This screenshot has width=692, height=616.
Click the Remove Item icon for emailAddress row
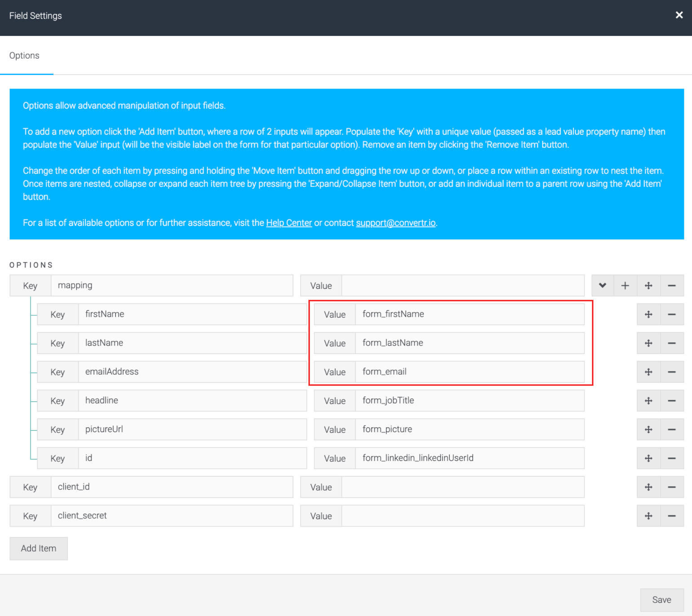(x=672, y=372)
